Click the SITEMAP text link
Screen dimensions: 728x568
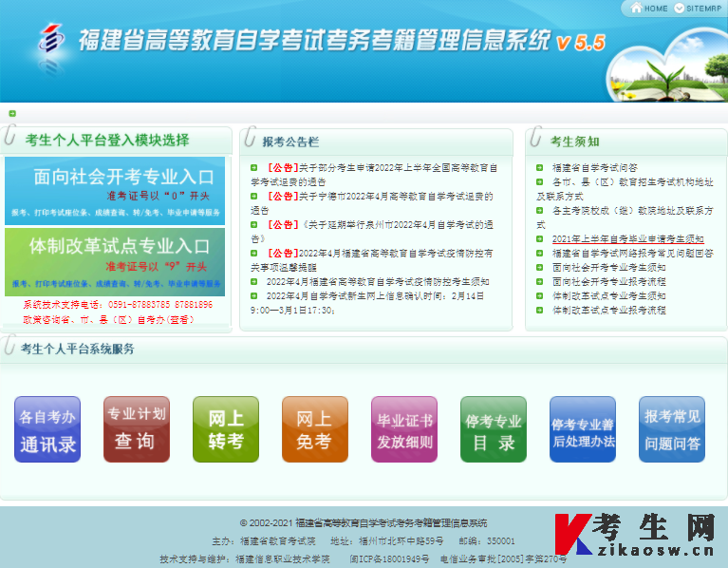click(x=704, y=9)
